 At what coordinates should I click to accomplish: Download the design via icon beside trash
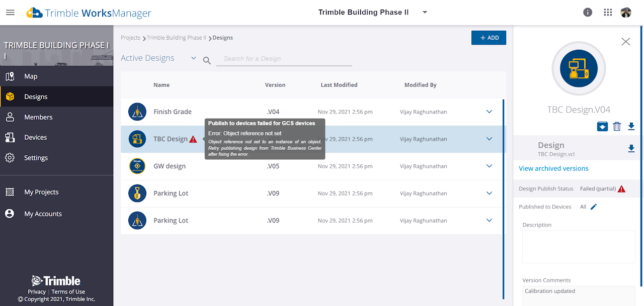click(x=631, y=127)
